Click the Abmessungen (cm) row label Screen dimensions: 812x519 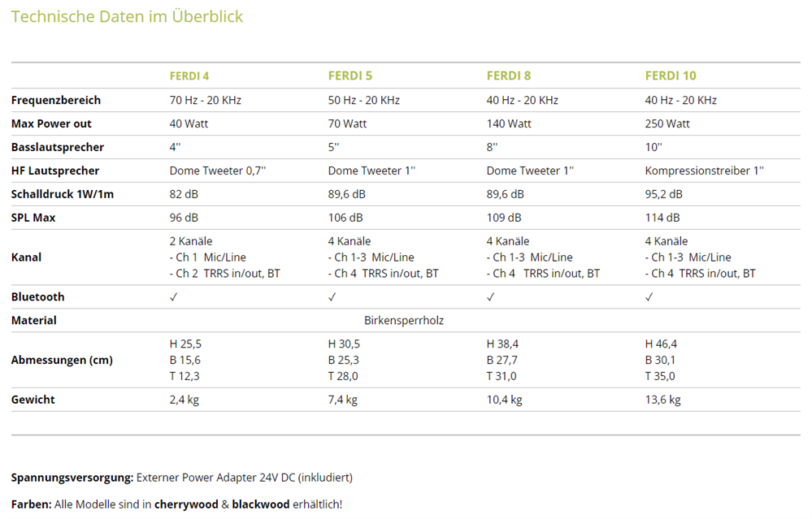[62, 360]
